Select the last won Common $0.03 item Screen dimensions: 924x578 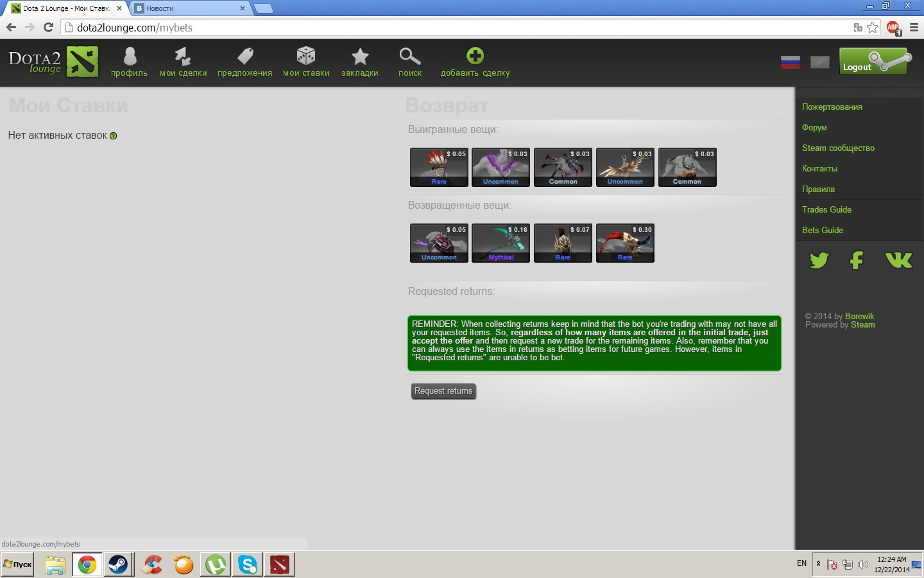[x=687, y=167]
